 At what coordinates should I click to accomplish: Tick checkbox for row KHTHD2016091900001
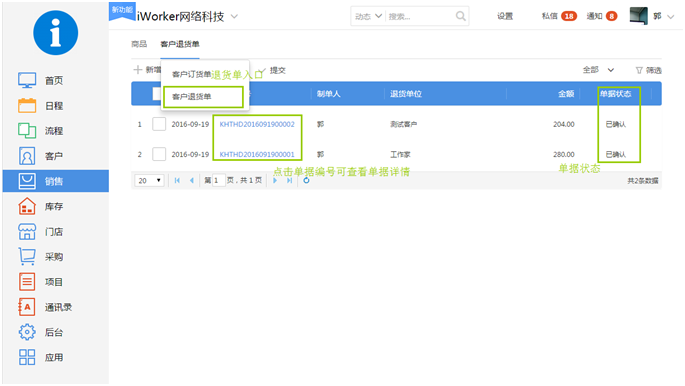coord(159,154)
